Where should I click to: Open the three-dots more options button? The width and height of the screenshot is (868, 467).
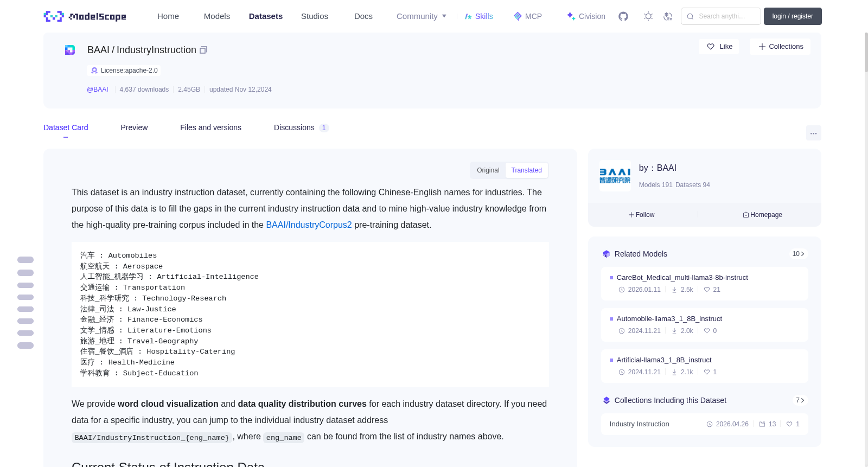click(x=813, y=133)
